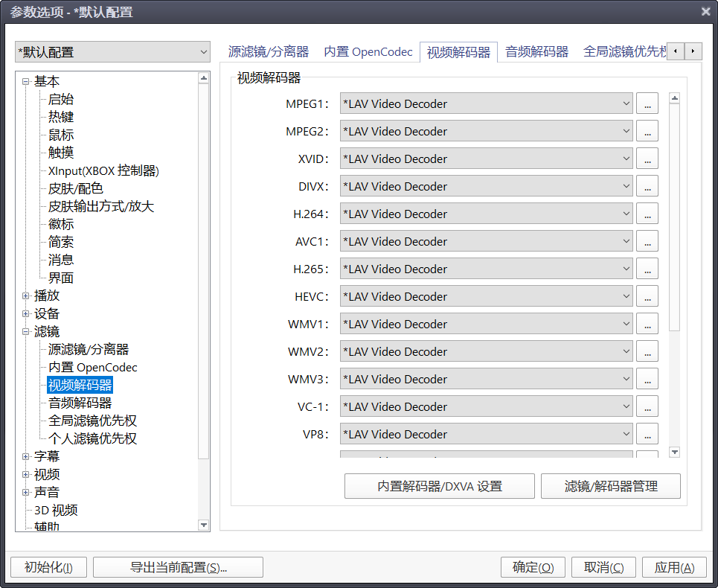
Task: Open the DIVX decoder dropdown
Action: pos(487,186)
